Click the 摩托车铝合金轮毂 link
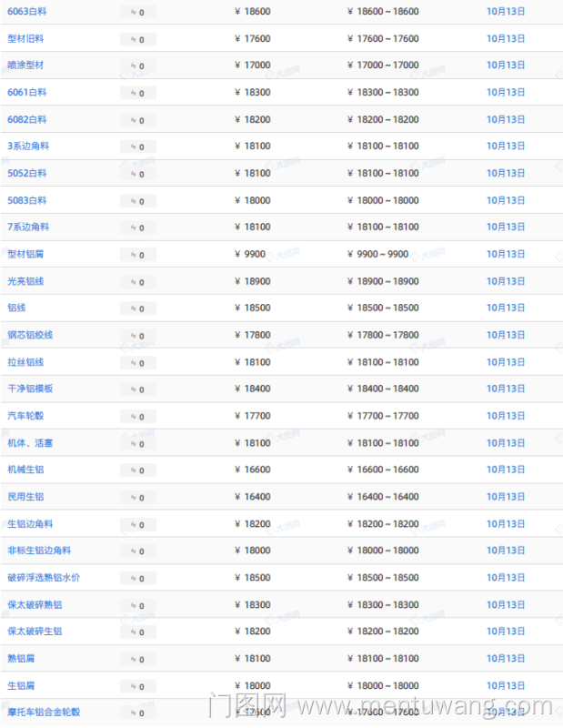The width and height of the screenshot is (563, 728). tap(44, 713)
